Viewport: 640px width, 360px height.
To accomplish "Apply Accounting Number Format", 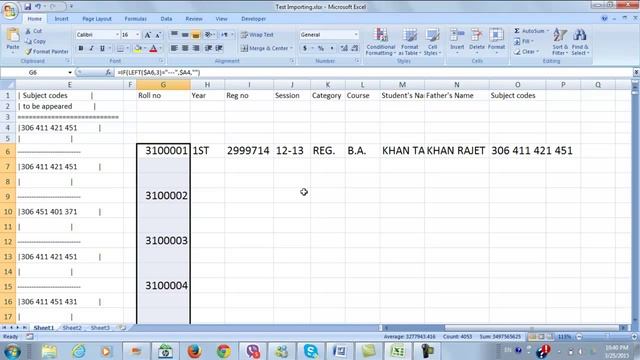I will 305,48.
